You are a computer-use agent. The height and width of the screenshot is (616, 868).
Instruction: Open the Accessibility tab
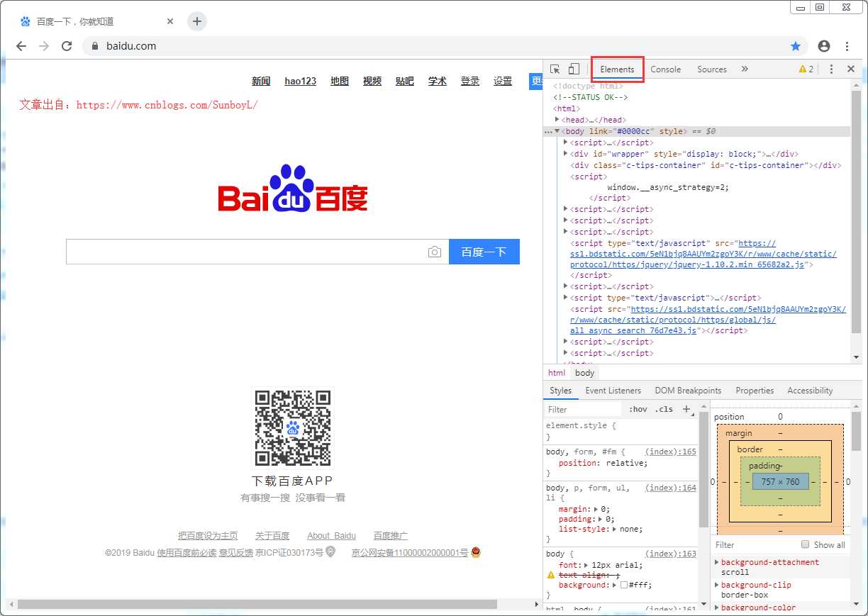tap(810, 391)
